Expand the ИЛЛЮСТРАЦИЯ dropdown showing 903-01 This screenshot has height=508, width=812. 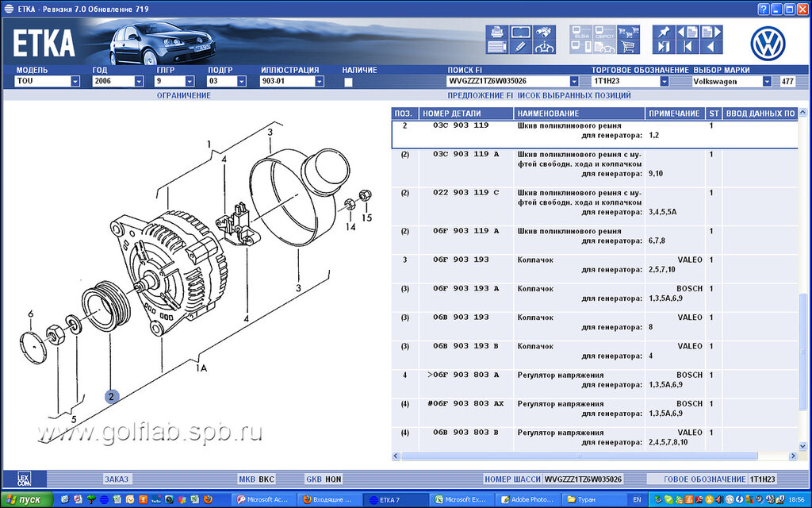[320, 82]
